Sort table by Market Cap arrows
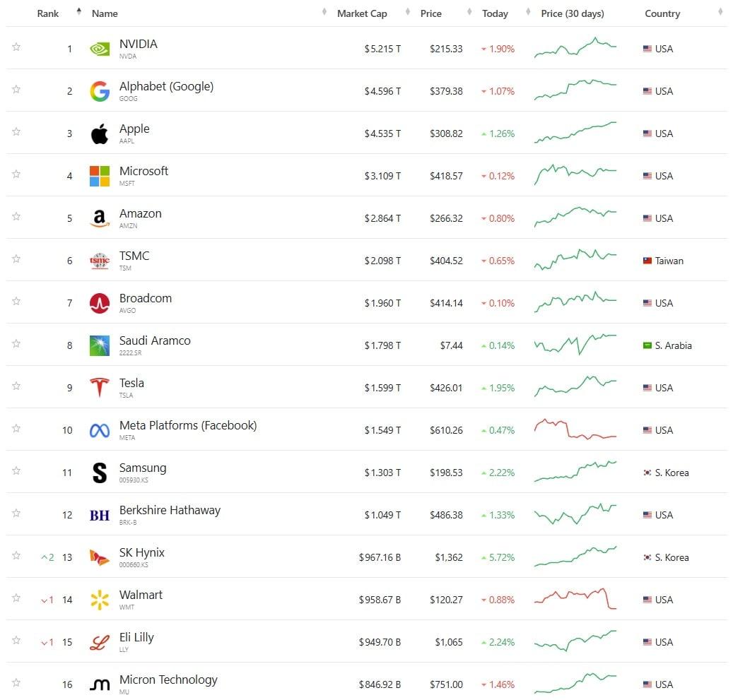 click(x=408, y=12)
